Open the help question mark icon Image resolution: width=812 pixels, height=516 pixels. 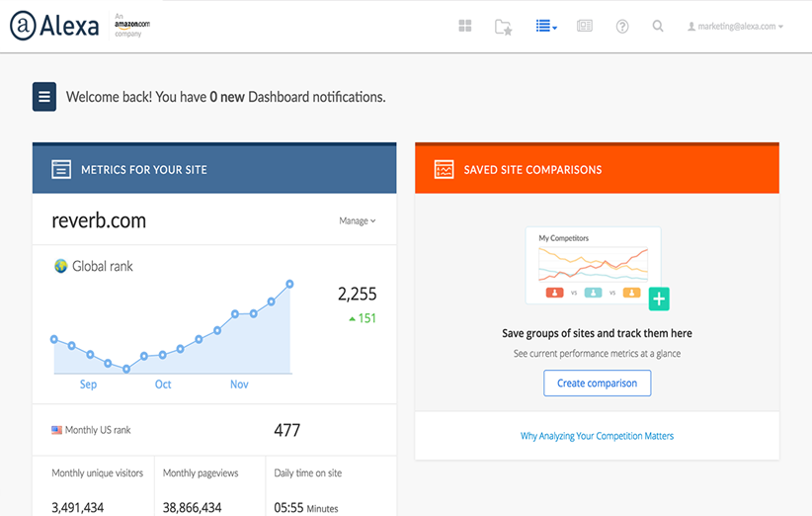point(622,27)
